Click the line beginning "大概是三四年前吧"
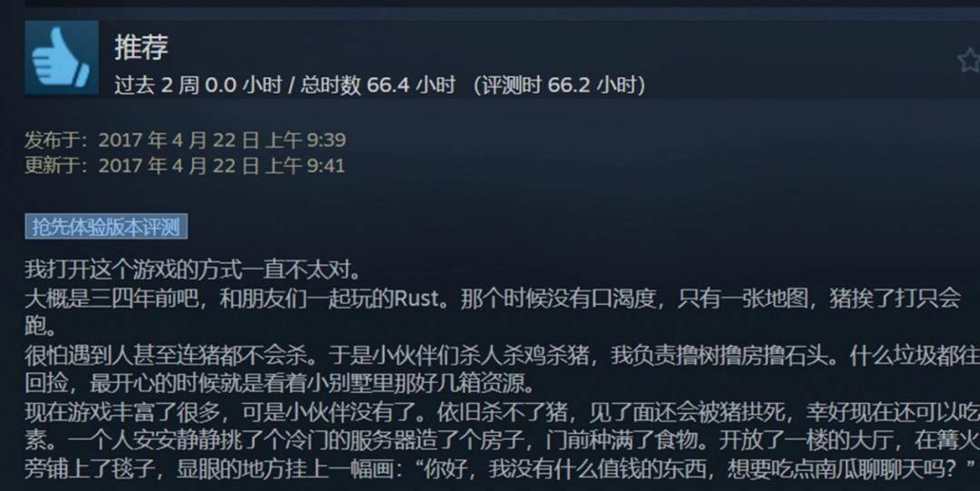This screenshot has width=980, height=491. coord(493,299)
